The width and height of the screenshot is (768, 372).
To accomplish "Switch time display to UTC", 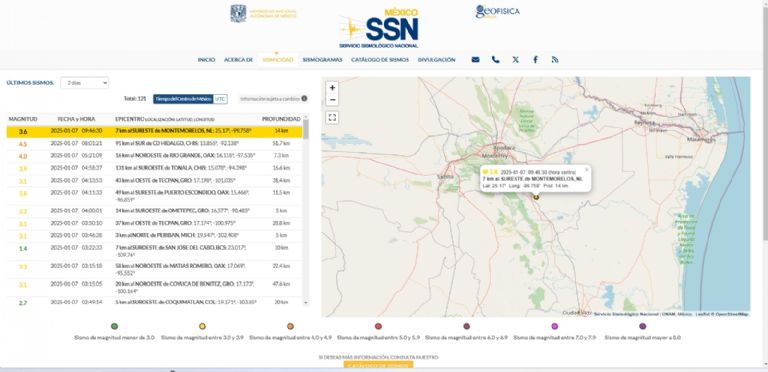I will click(220, 99).
